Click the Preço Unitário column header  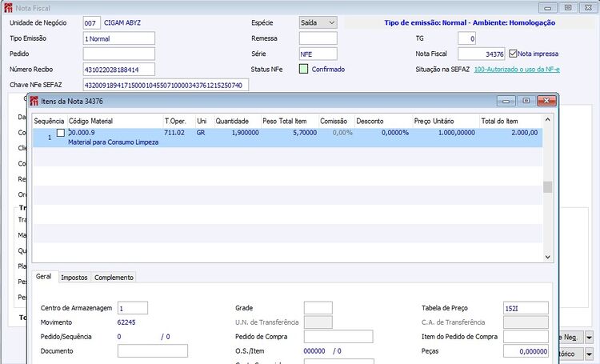point(446,121)
